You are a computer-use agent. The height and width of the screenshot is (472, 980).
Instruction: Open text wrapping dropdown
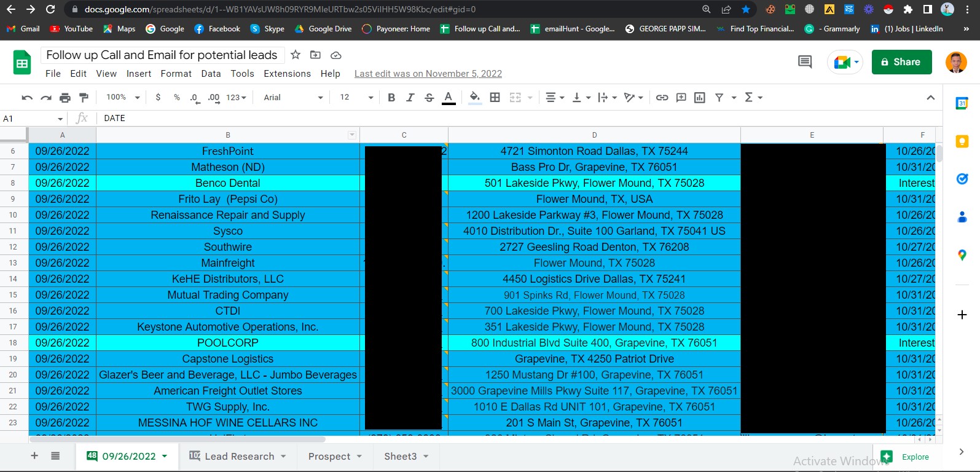(x=607, y=98)
